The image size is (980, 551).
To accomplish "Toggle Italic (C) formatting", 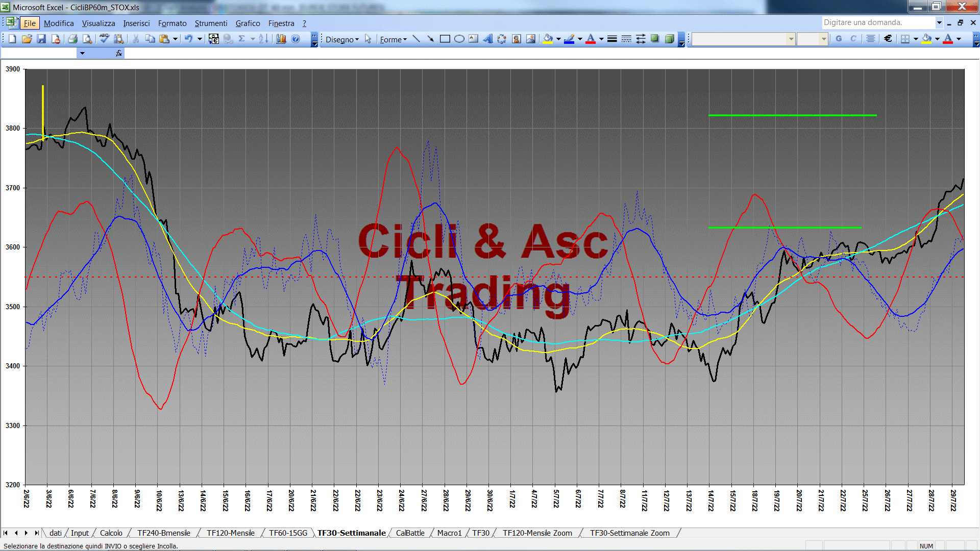I will pyautogui.click(x=853, y=39).
